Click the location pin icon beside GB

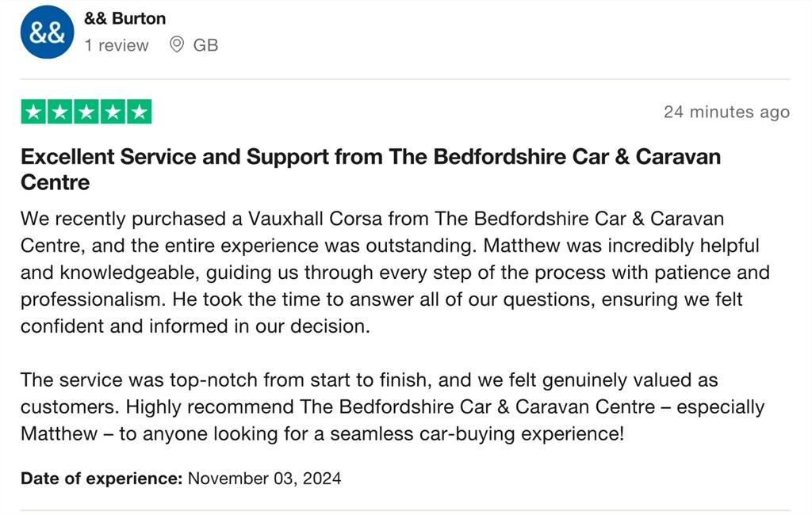pyautogui.click(x=178, y=45)
